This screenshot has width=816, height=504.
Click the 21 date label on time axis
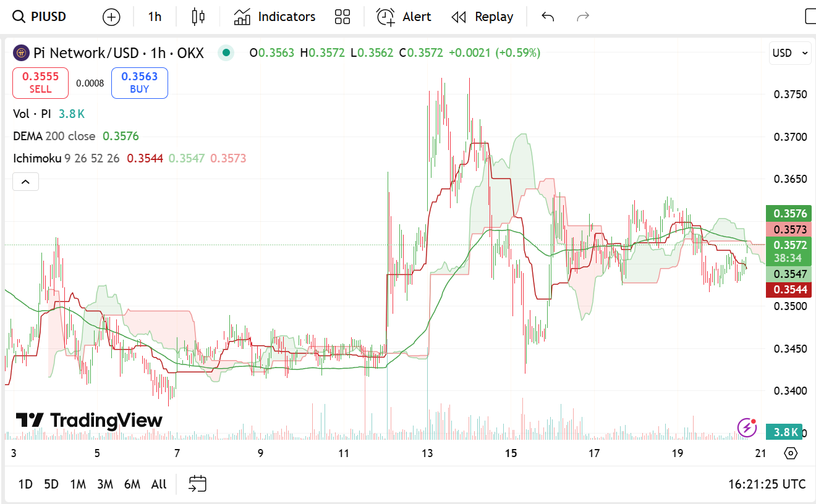(761, 453)
